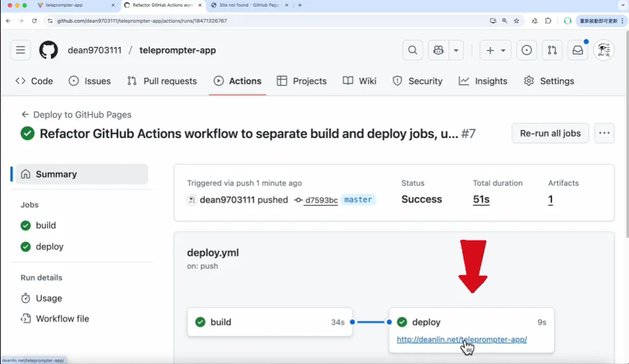The width and height of the screenshot is (629, 364).
Task: Click the browser back arrow
Action: [x=9, y=21]
